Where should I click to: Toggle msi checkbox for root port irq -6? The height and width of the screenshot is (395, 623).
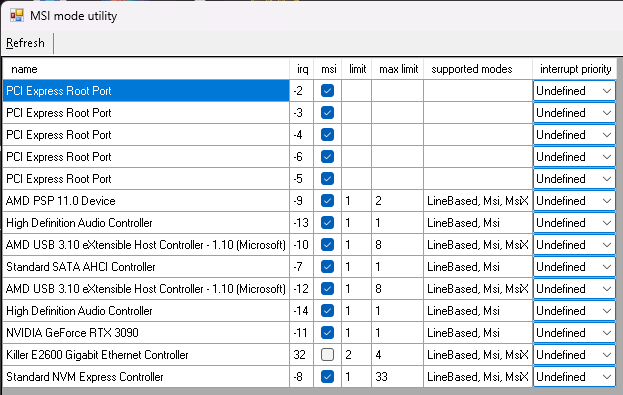(x=327, y=157)
